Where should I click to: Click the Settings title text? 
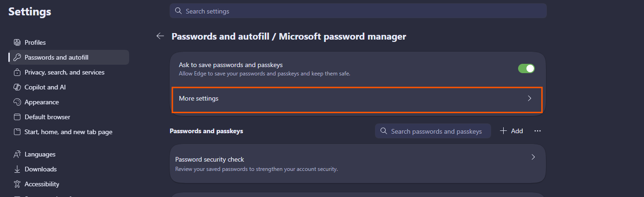tap(30, 12)
